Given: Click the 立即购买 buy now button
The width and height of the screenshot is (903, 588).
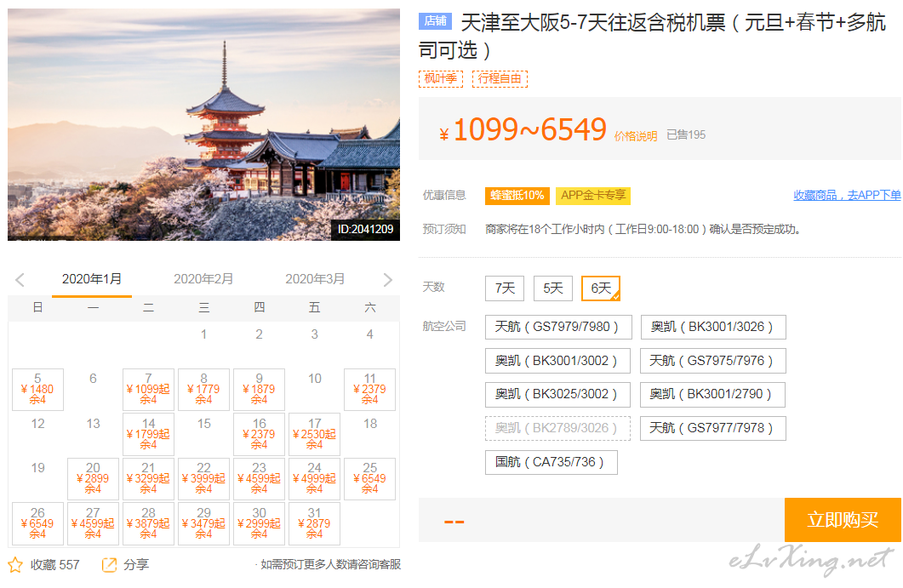Looking at the screenshot, I should point(843,520).
